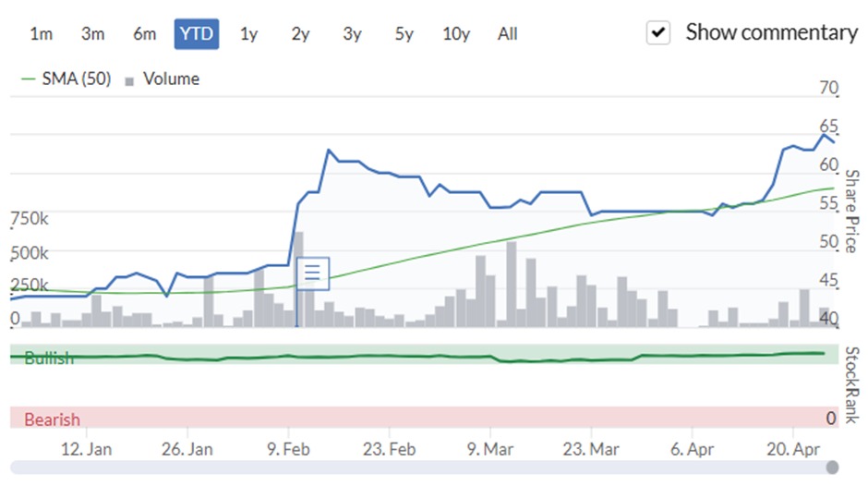Screen dimensions: 868x486
Task: Click the 23. Feb date label
Action: click(x=389, y=449)
